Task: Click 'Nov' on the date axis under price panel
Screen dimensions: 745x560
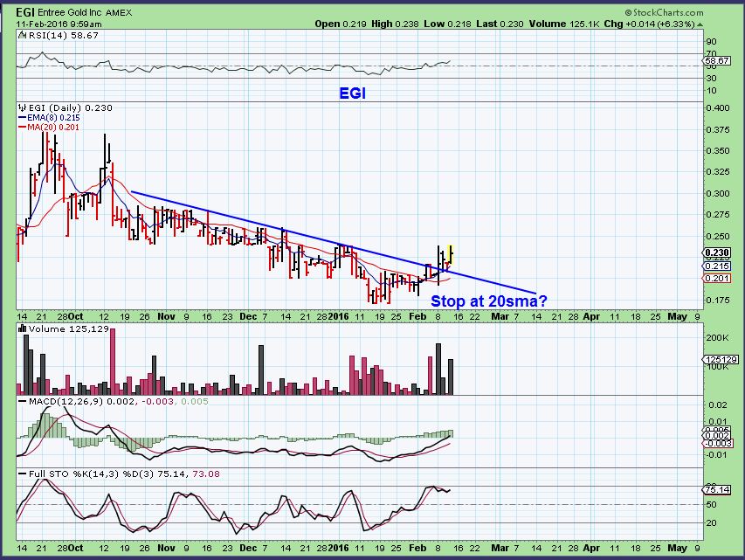Action: [166, 316]
